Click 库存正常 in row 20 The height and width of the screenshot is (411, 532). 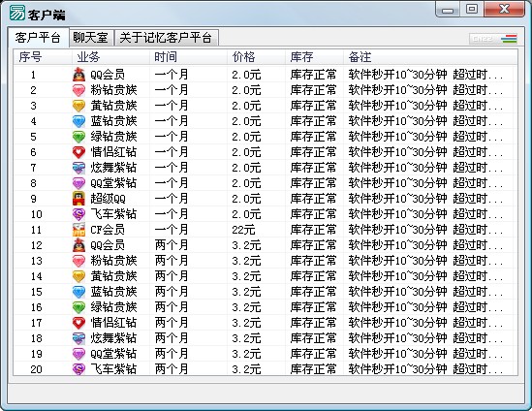click(314, 369)
